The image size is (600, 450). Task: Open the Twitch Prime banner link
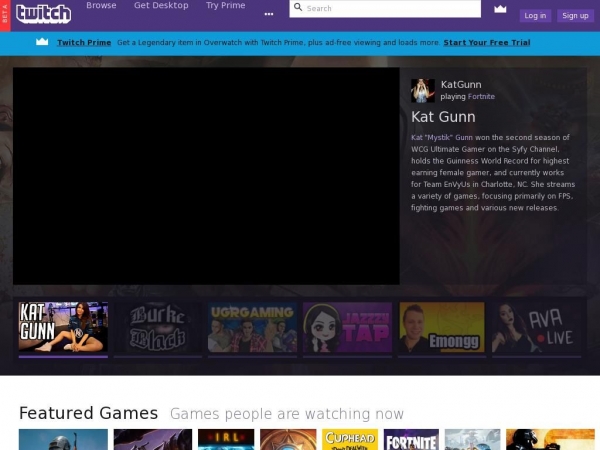(x=84, y=42)
